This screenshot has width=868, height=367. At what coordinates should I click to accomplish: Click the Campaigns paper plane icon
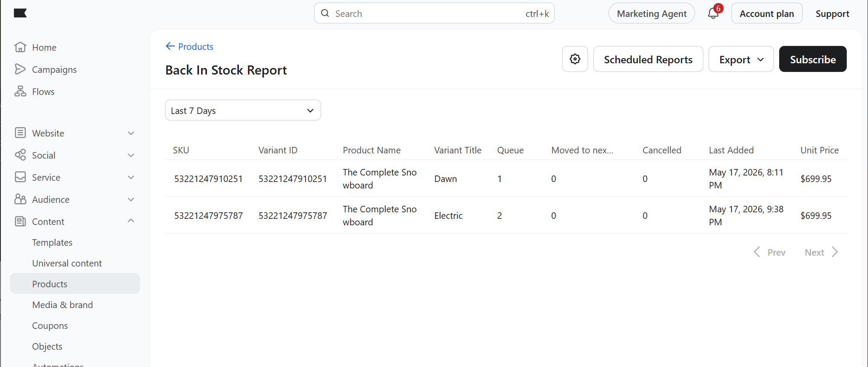(20, 69)
